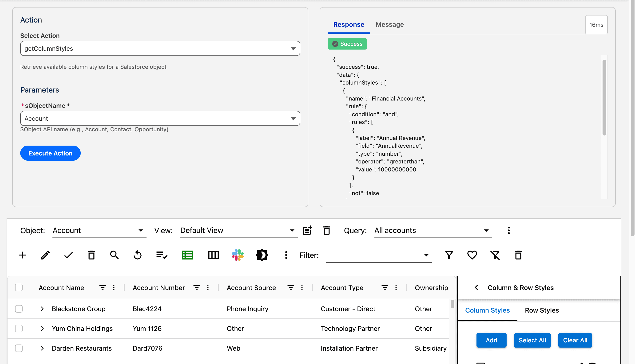Click the save new view icon
635x364 pixels.
307,230
